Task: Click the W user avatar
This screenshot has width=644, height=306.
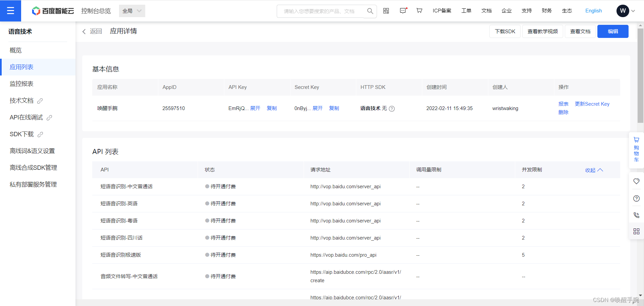Action: tap(623, 11)
